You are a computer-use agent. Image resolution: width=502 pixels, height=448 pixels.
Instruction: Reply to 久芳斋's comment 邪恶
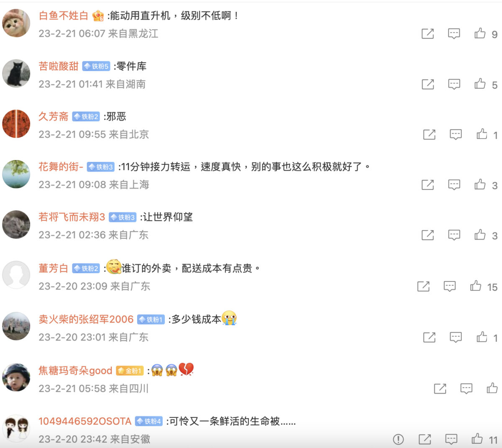pos(456,134)
